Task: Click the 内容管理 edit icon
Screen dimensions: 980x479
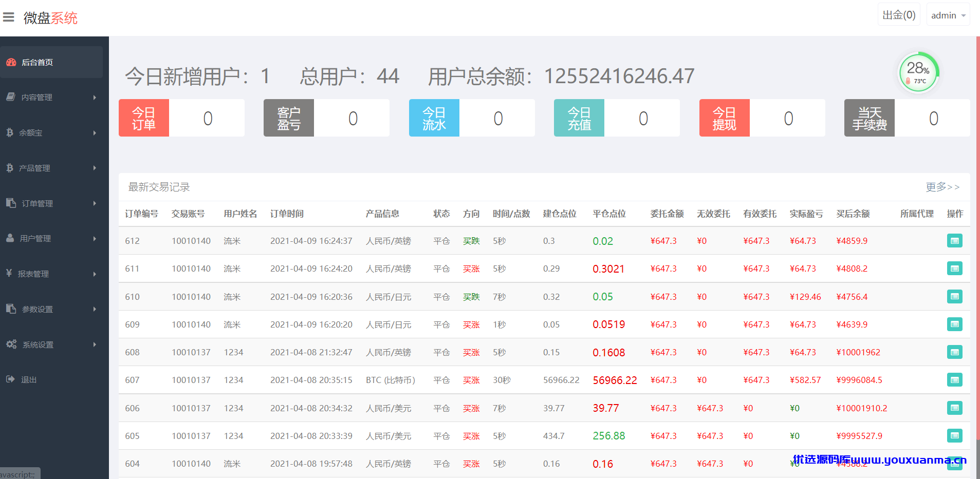Action: tap(11, 97)
